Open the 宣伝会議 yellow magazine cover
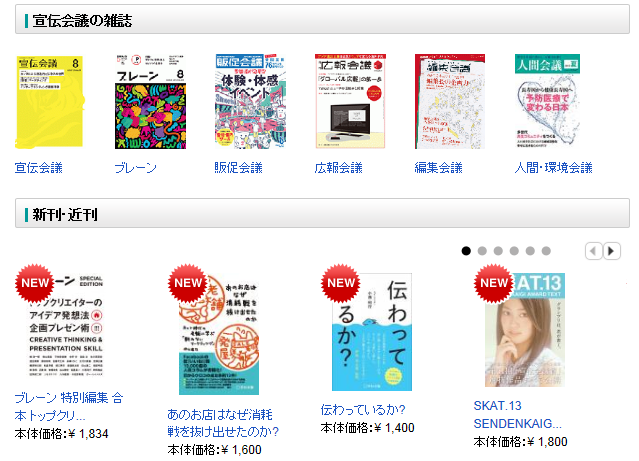Image resolution: width=639 pixels, height=461 pixels. (50, 101)
